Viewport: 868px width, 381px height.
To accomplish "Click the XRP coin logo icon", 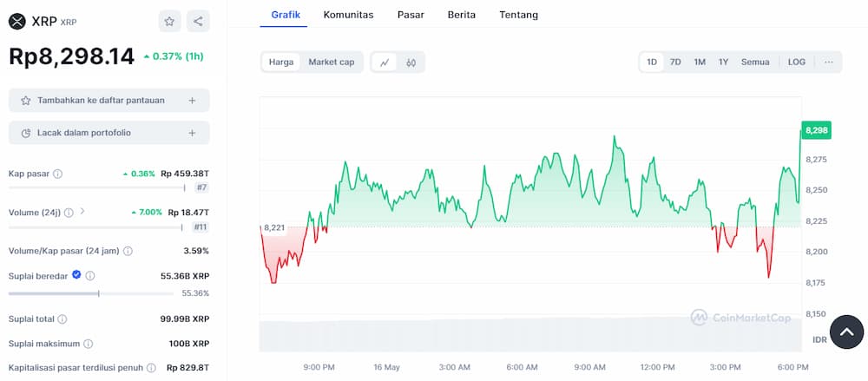I will pos(17,22).
